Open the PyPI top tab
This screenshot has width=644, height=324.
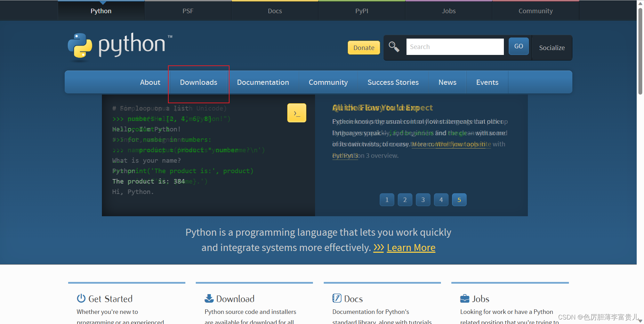click(x=362, y=11)
